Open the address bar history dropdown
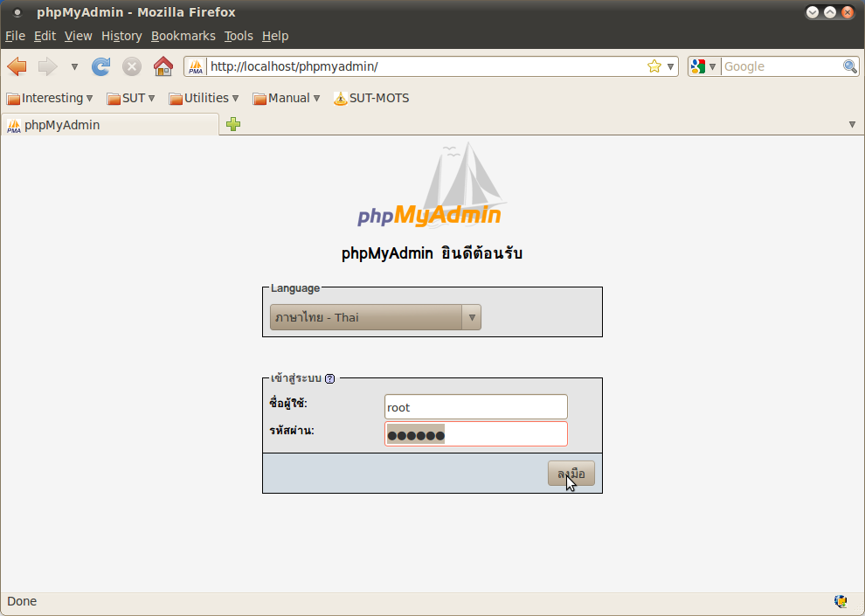This screenshot has width=865, height=616. [x=670, y=66]
